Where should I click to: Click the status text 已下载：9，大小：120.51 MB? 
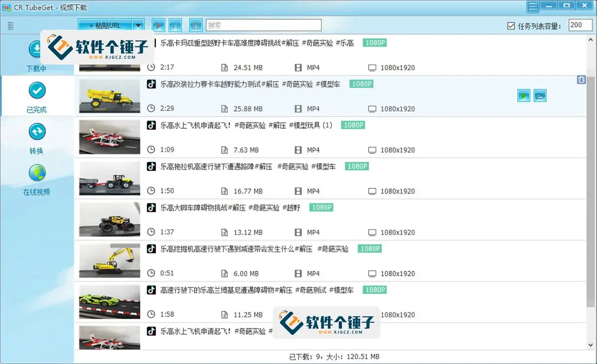pyautogui.click(x=334, y=357)
